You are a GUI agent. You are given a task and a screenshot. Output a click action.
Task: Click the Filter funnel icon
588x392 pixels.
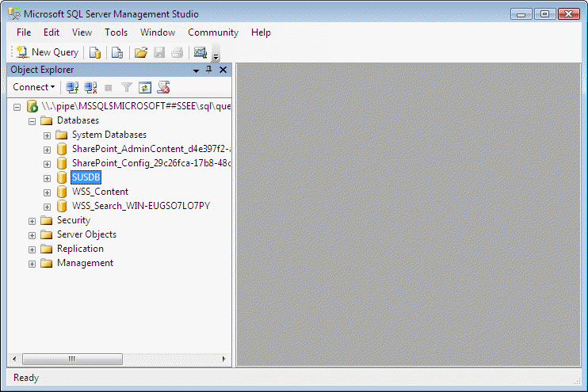(x=127, y=88)
